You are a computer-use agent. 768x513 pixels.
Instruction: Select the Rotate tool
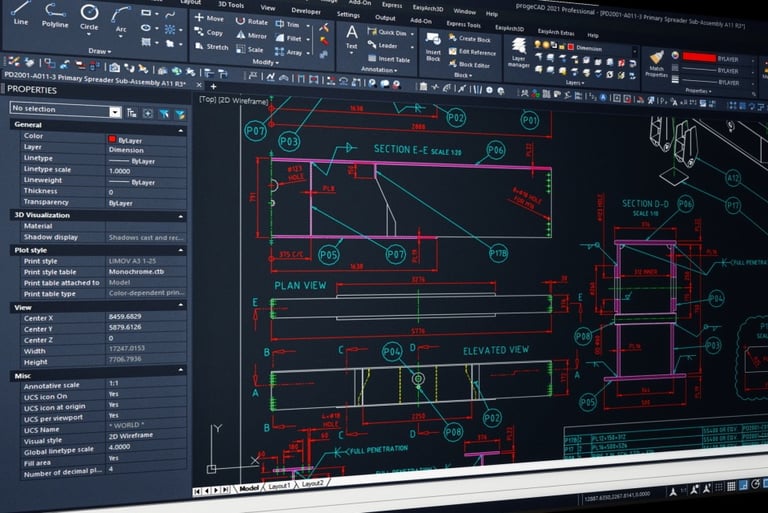point(252,22)
